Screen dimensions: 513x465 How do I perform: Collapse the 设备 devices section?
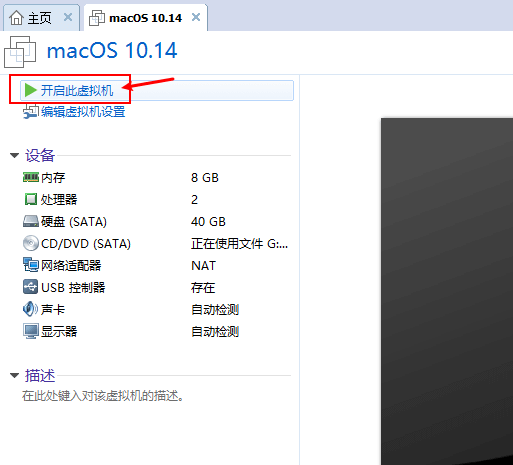(x=14, y=155)
